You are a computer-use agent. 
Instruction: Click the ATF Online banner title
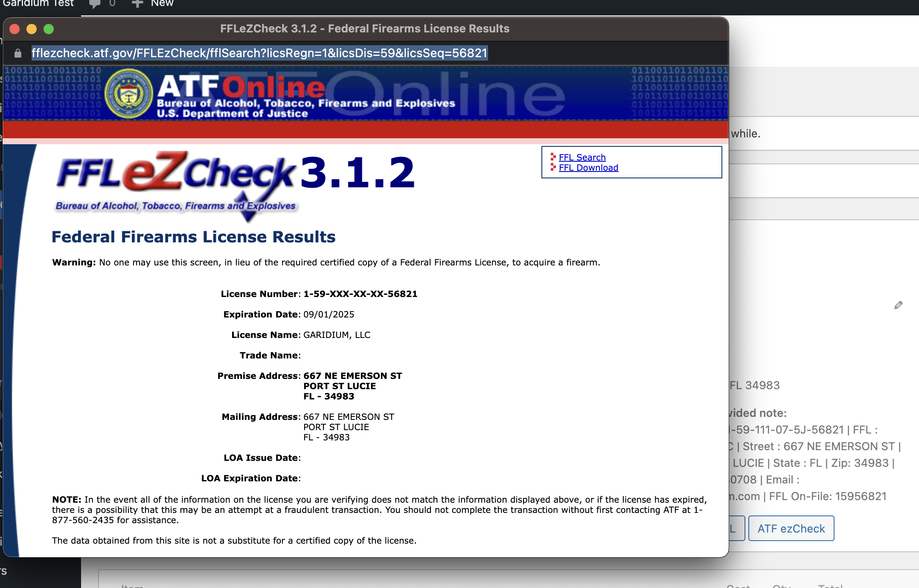click(241, 87)
